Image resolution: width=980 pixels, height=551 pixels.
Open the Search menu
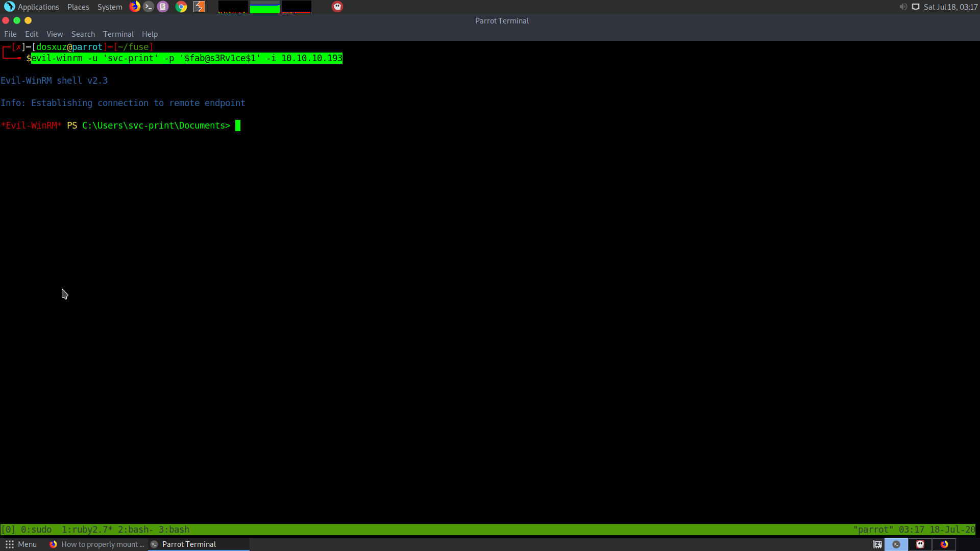(x=83, y=34)
